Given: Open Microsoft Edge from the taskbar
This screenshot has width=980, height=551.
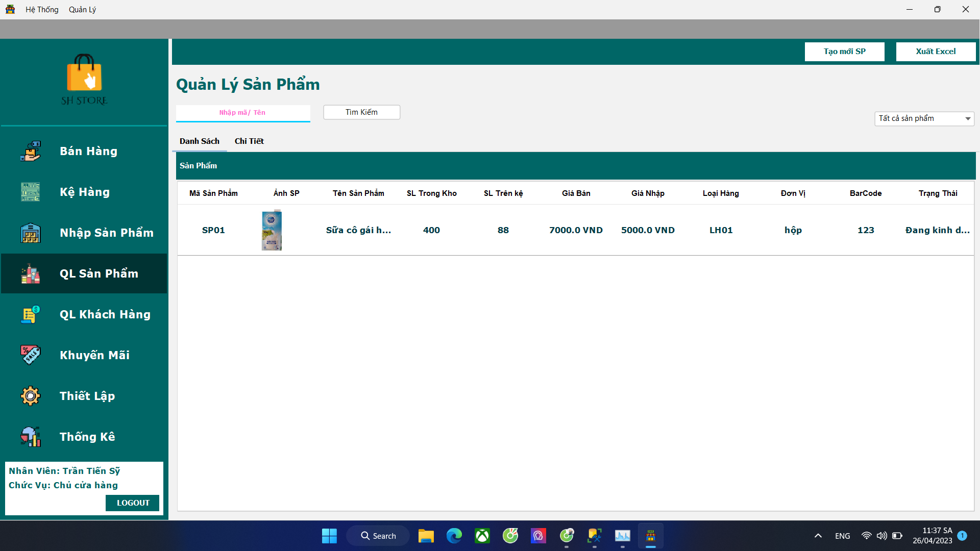Looking at the screenshot, I should 454,536.
